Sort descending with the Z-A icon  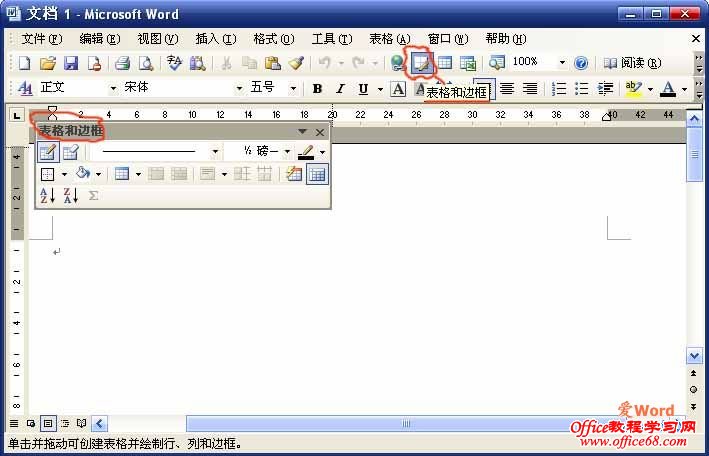tap(71, 196)
